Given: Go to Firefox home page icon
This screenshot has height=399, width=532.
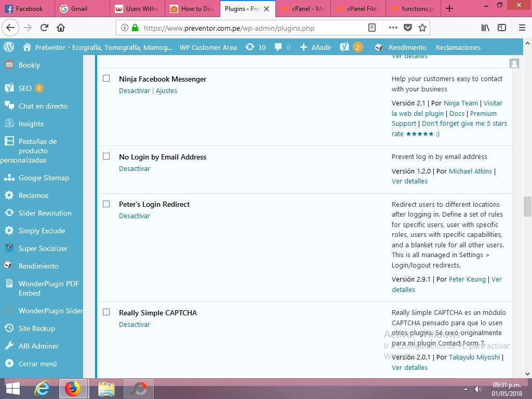Looking at the screenshot, I should pyautogui.click(x=61, y=28).
